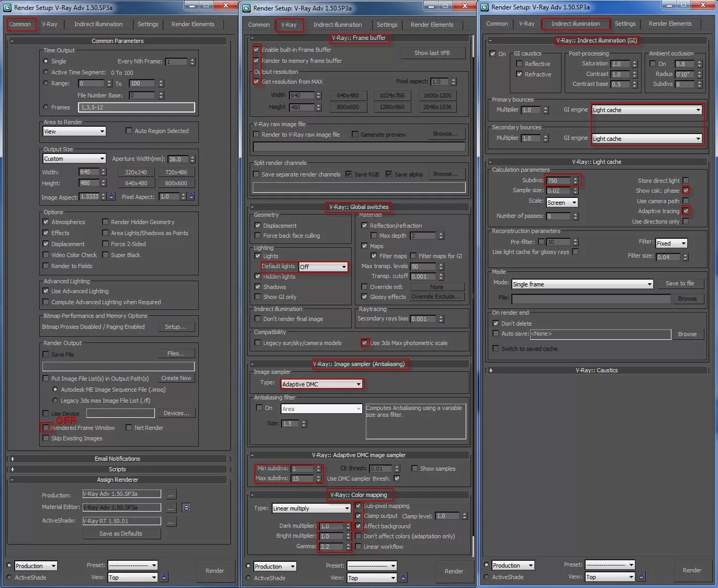Click the Output Size Width field showing 640
The image size is (718, 588).
point(89,172)
